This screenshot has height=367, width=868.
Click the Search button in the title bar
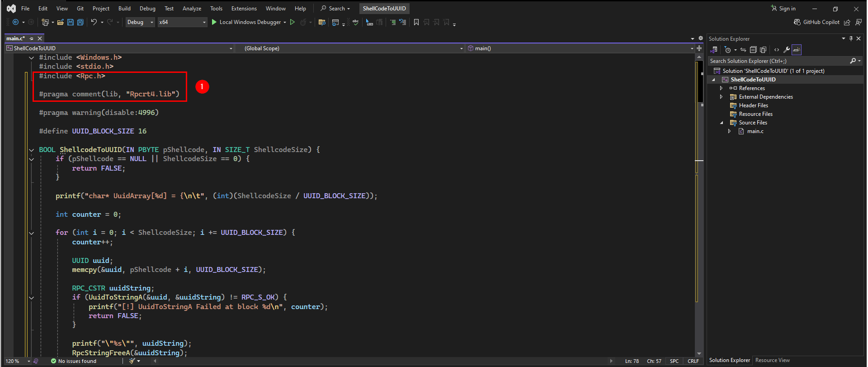(335, 9)
